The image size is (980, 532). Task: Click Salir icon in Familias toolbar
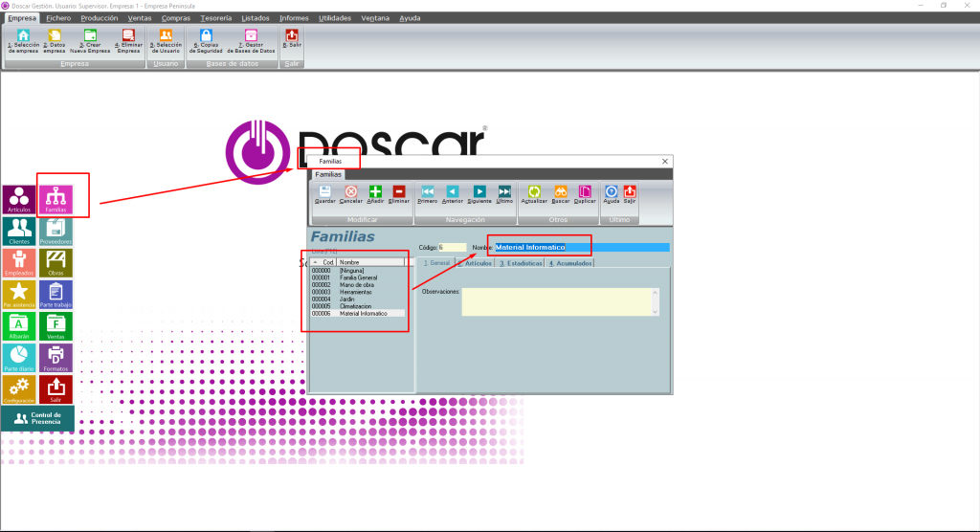[x=630, y=194]
